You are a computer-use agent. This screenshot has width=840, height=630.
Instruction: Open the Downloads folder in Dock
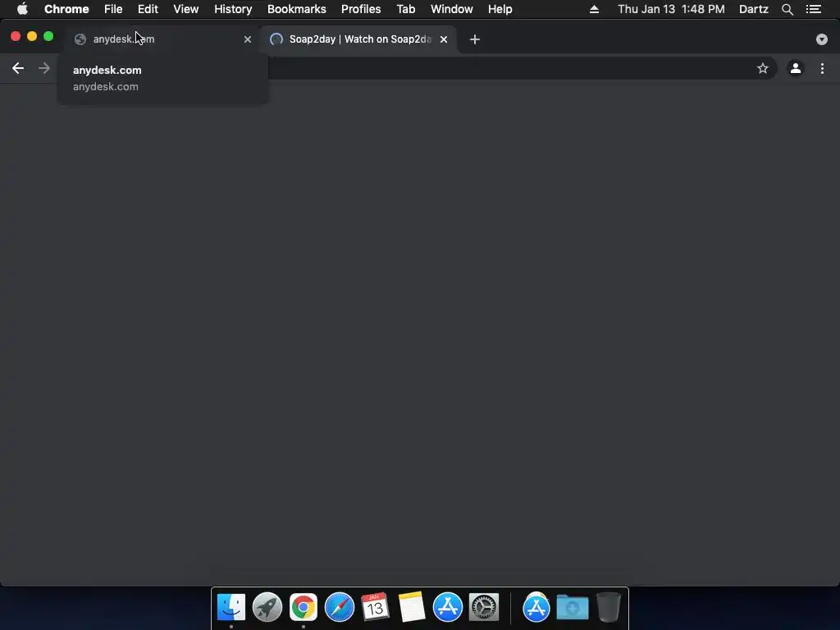click(x=572, y=607)
